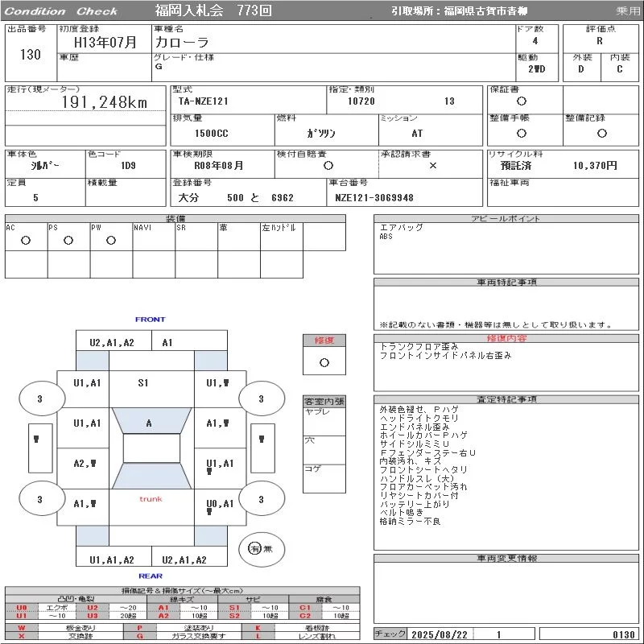Select the hood panel marked S1
The image size is (644, 644).
143,383
